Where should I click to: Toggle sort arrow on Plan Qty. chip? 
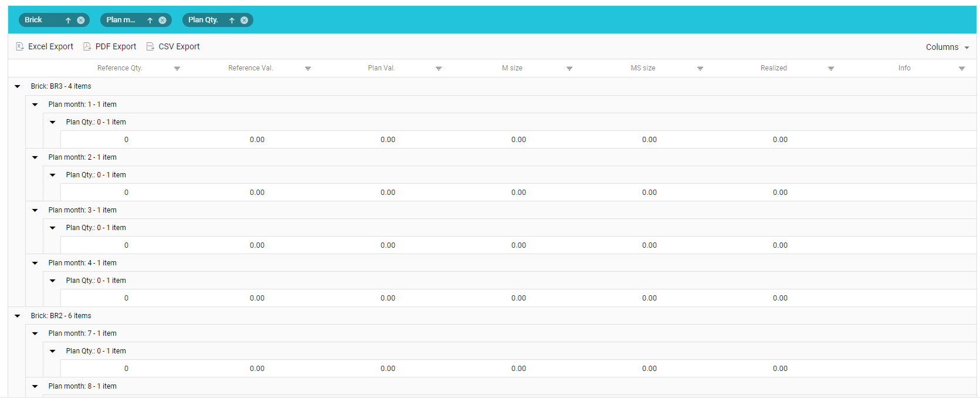(232, 21)
